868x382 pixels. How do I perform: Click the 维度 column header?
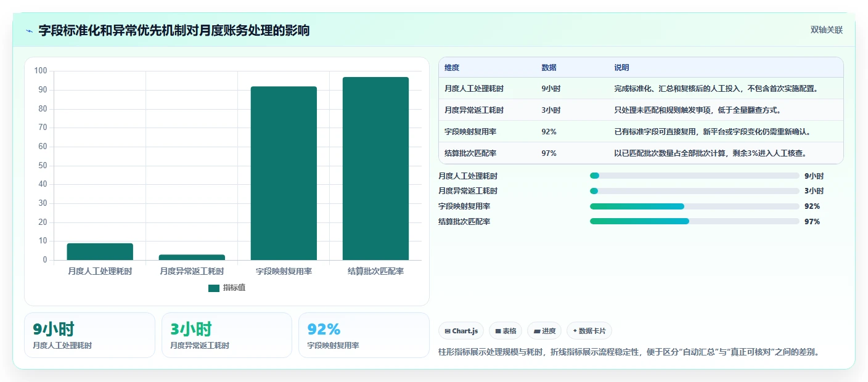click(452, 68)
